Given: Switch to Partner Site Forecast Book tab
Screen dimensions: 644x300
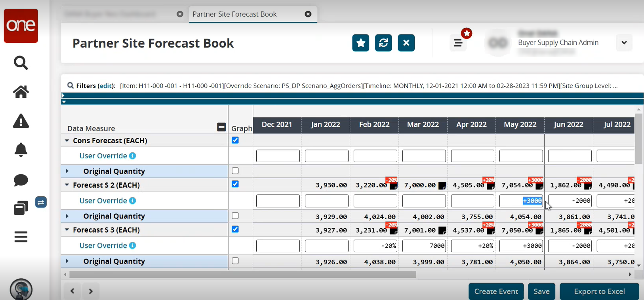Looking at the screenshot, I should [x=234, y=14].
